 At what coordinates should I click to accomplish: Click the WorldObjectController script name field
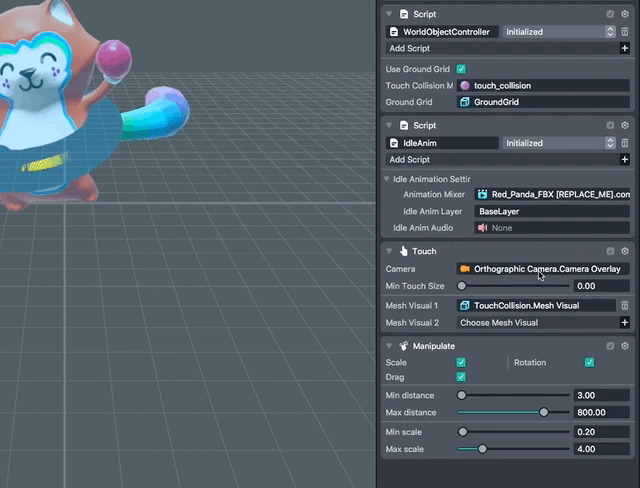[442, 32]
